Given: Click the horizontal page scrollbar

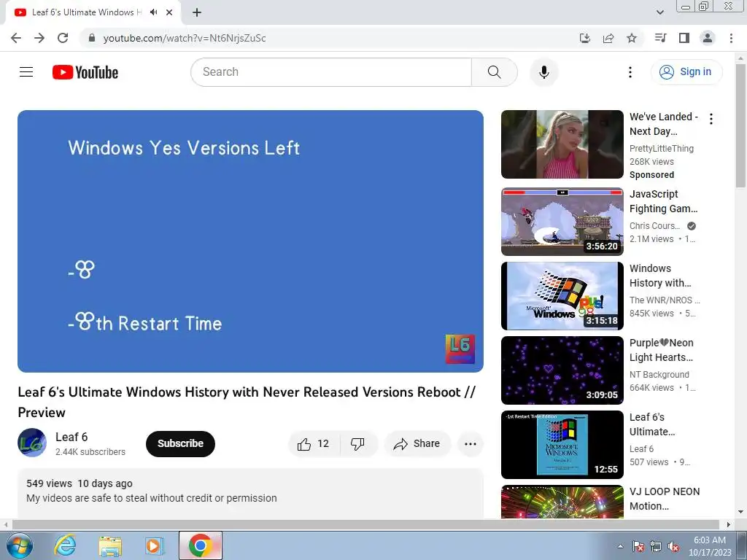Looking at the screenshot, I should (366, 524).
